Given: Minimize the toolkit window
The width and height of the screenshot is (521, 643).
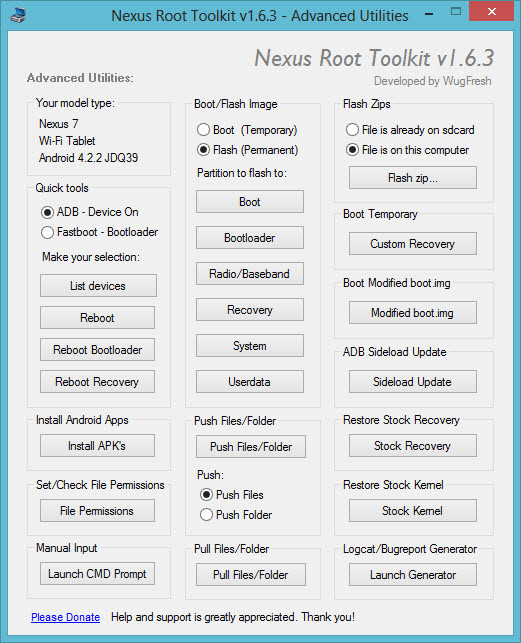Looking at the screenshot, I should pos(429,14).
